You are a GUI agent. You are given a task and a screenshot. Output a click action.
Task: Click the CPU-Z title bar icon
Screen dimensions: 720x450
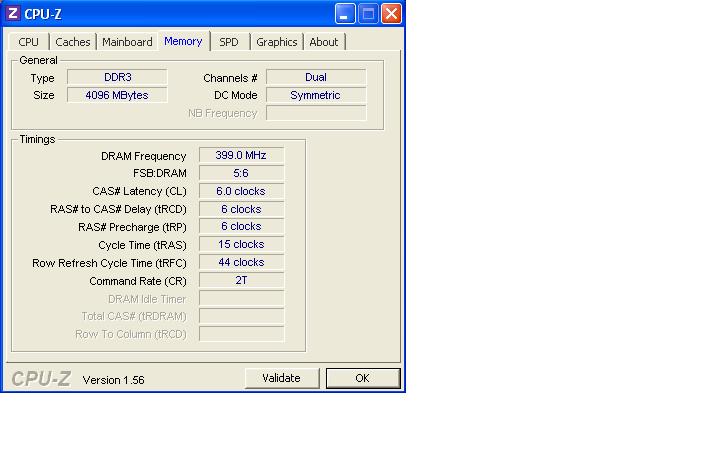pyautogui.click(x=12, y=13)
